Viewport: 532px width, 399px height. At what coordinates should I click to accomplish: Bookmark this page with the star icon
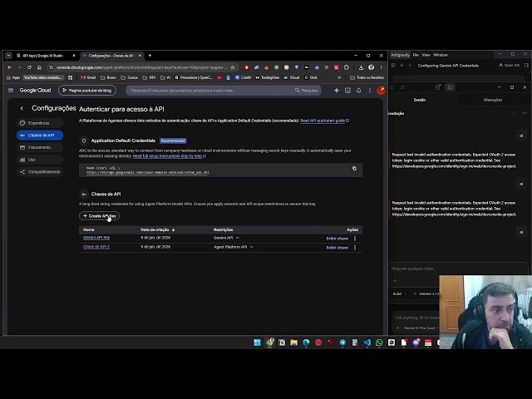[233, 67]
